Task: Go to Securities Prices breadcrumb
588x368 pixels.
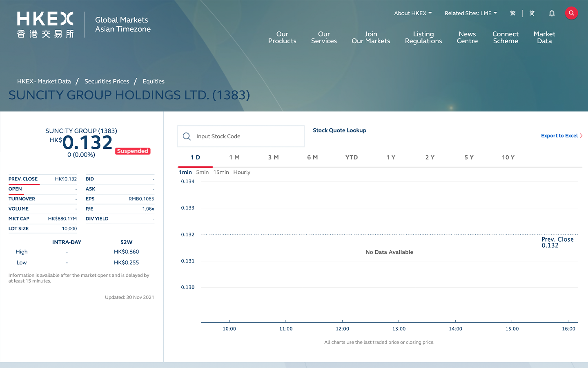Action: click(x=107, y=81)
